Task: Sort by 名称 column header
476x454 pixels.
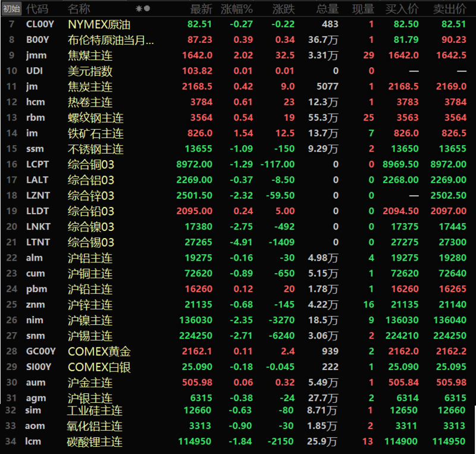Action: (79, 9)
